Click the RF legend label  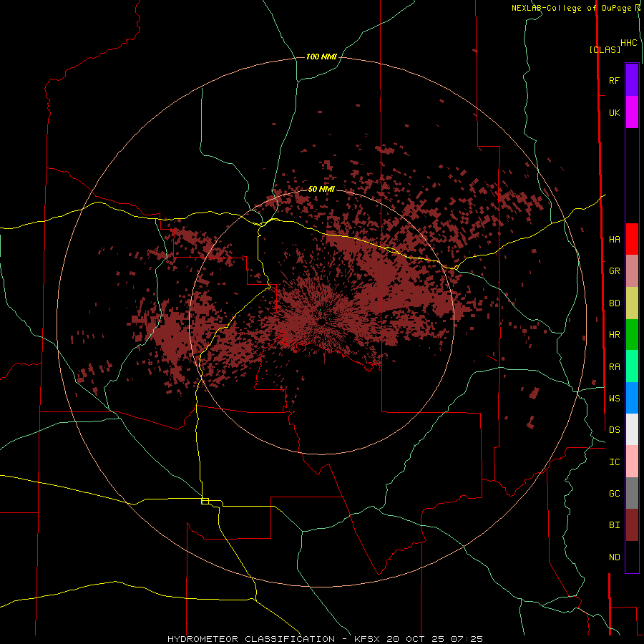[614, 80]
